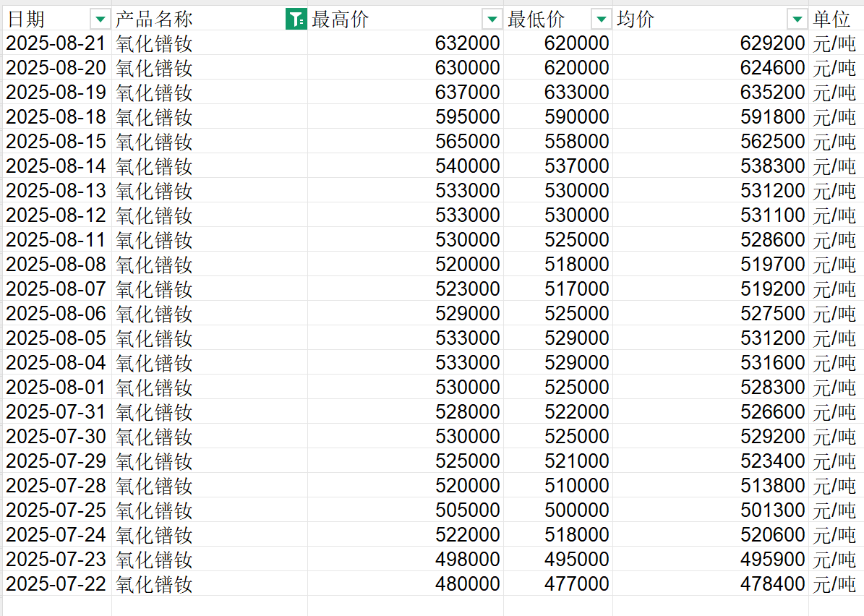
Task: Select date cell 2025-08-11
Action: 56,240
